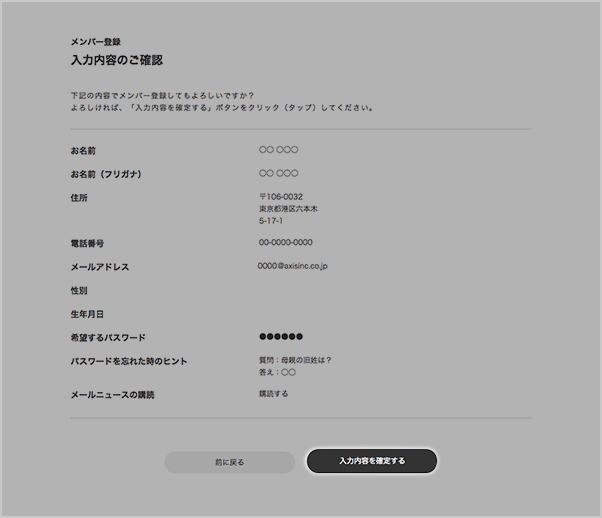Select the address line 東京都港区六本木
Viewport: 602px width, 518px height.
(288, 209)
